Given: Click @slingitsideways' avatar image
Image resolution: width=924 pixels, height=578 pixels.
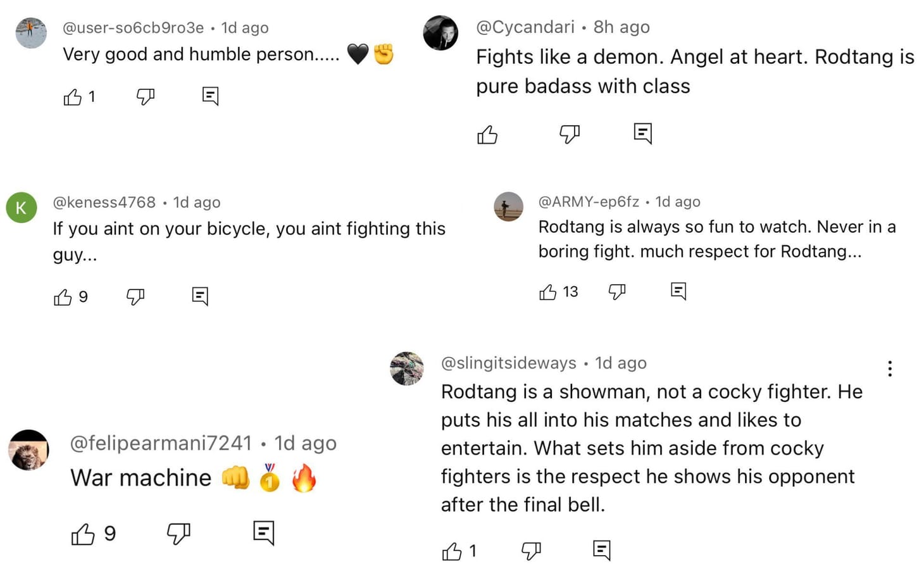Looking at the screenshot, I should click(x=407, y=368).
